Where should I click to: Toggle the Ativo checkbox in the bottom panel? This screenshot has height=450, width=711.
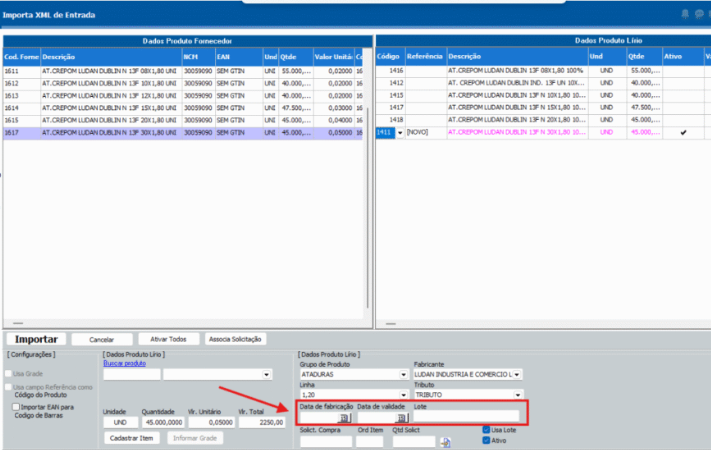tap(486, 440)
